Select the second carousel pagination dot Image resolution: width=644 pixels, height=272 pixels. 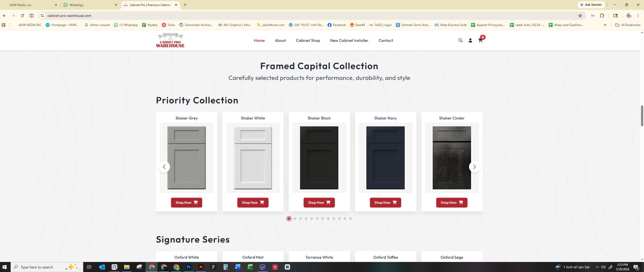(295, 219)
